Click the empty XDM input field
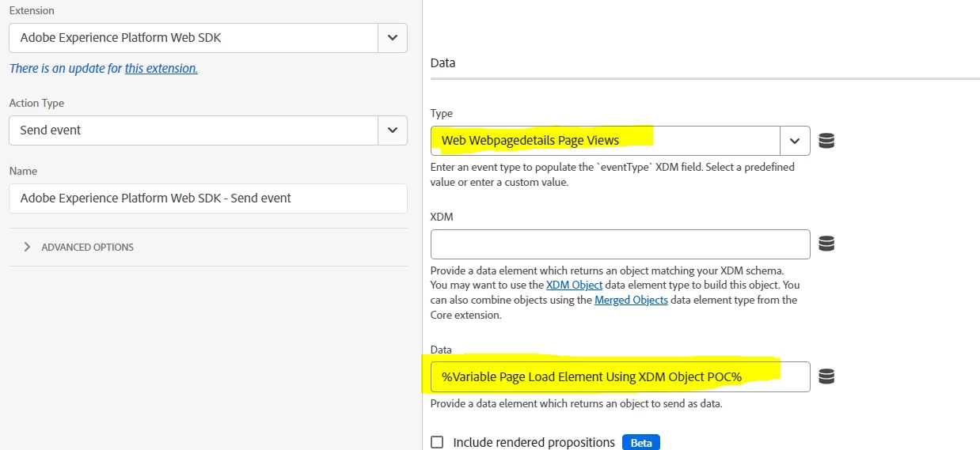The image size is (980, 450). (621, 244)
